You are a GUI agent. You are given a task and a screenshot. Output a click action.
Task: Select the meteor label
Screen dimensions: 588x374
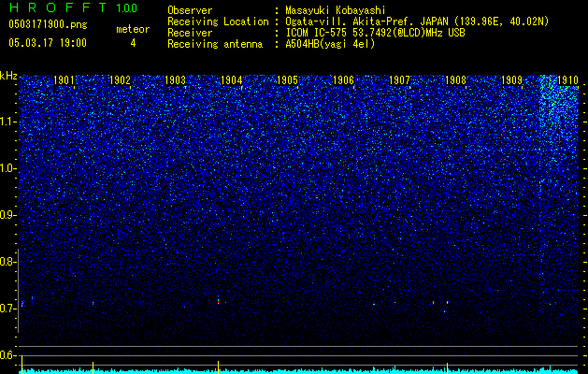(133, 29)
